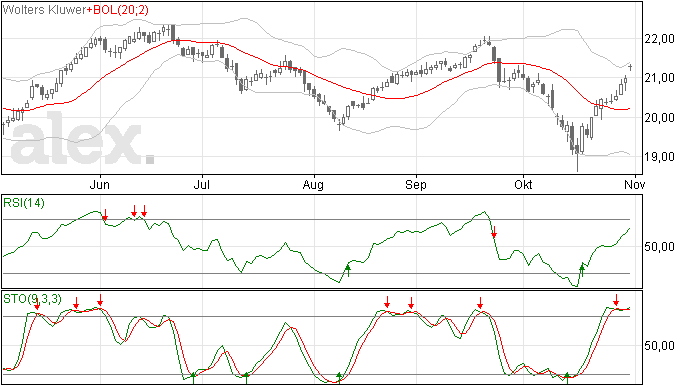The height and width of the screenshot is (387, 690).
Task: Click the RSI(14) panel label
Action: pyautogui.click(x=24, y=203)
